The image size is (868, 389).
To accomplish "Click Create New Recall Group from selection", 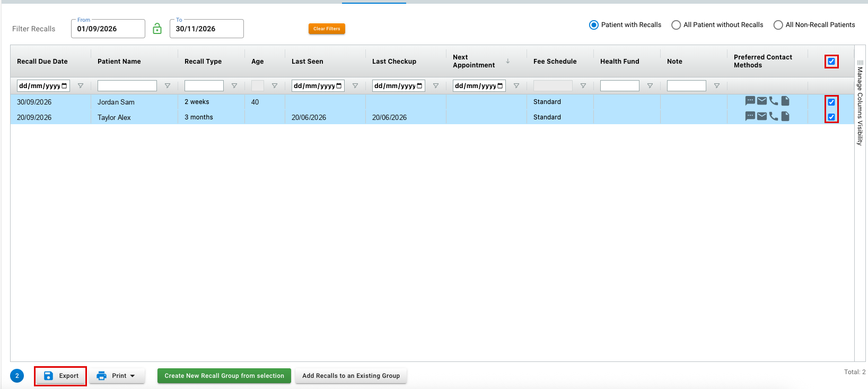I will pyautogui.click(x=224, y=376).
